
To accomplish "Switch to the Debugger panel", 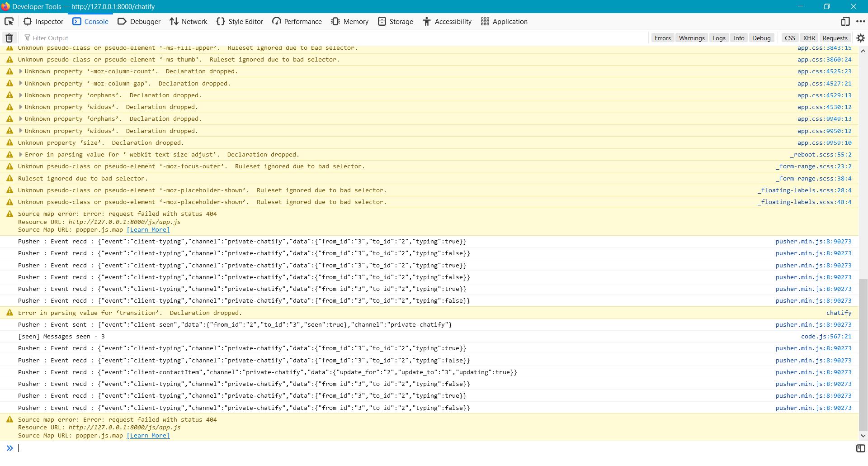I will point(139,21).
